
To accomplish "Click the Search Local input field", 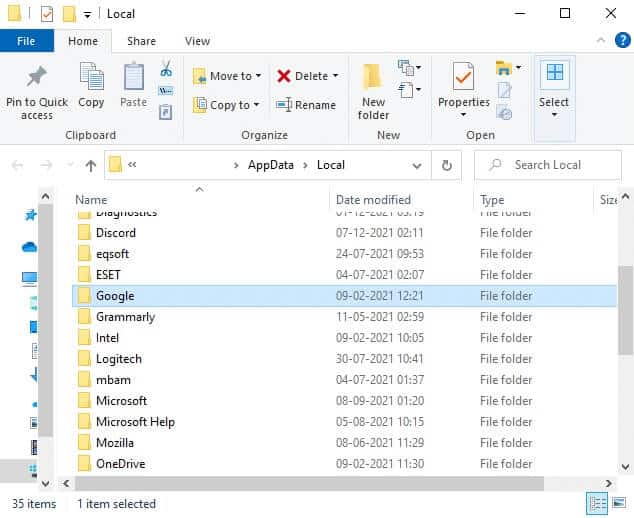I will [x=548, y=165].
